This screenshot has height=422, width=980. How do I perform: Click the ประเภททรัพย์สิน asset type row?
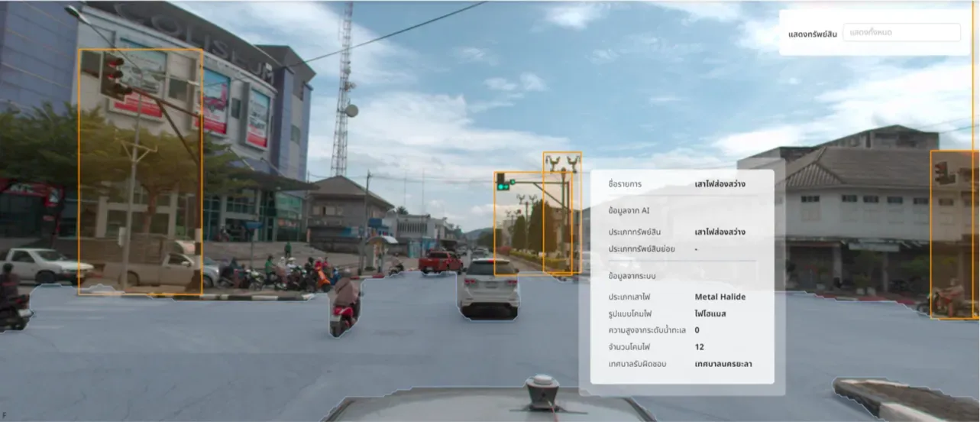[x=682, y=232]
